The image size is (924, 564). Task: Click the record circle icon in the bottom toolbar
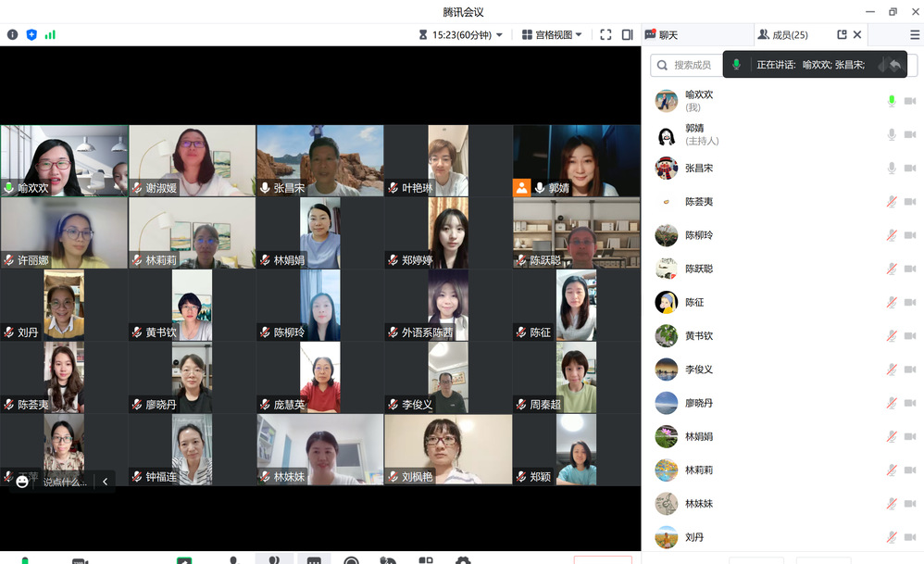tap(351, 560)
